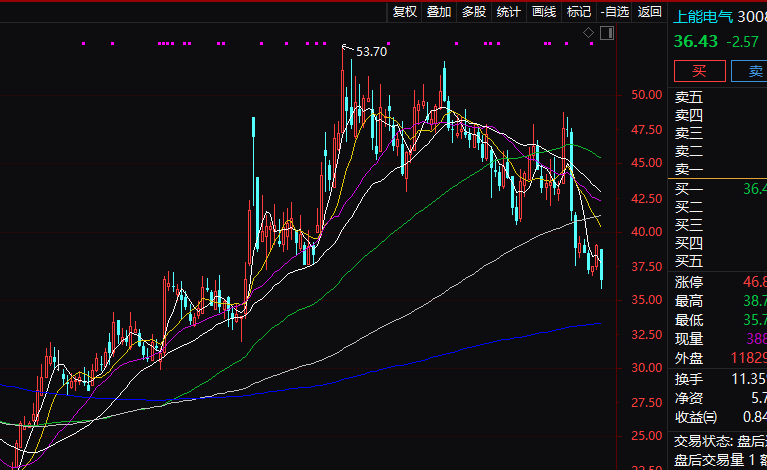Open the 统计 statistics menu

pyautogui.click(x=509, y=12)
